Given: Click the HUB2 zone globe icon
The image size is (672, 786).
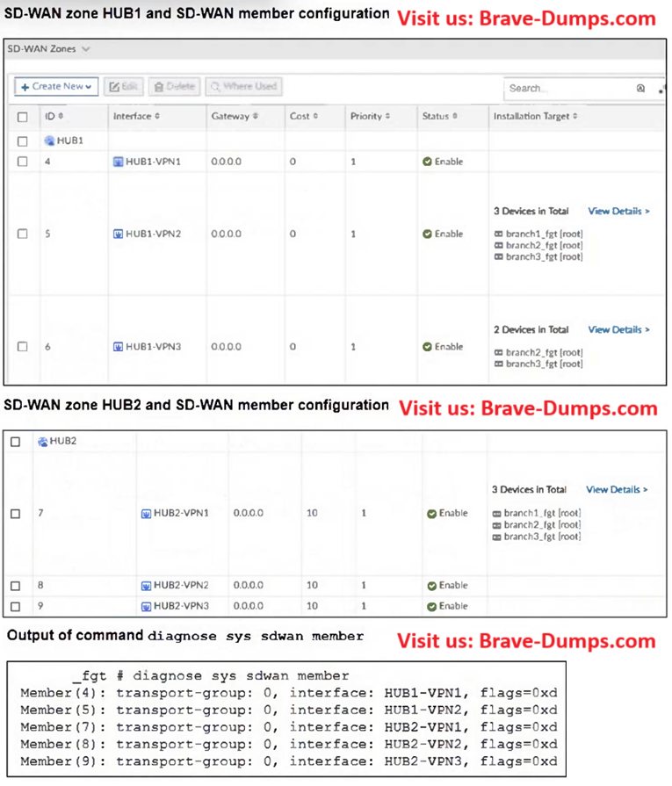Looking at the screenshot, I should click(42, 442).
